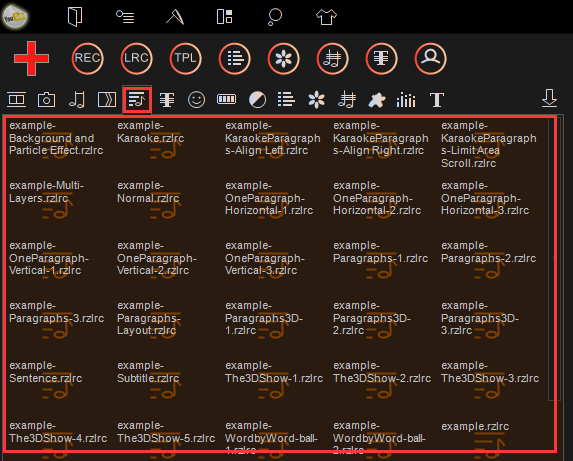Open the music score tab in resource row
The height and width of the screenshot is (461, 573).
pos(347,99)
